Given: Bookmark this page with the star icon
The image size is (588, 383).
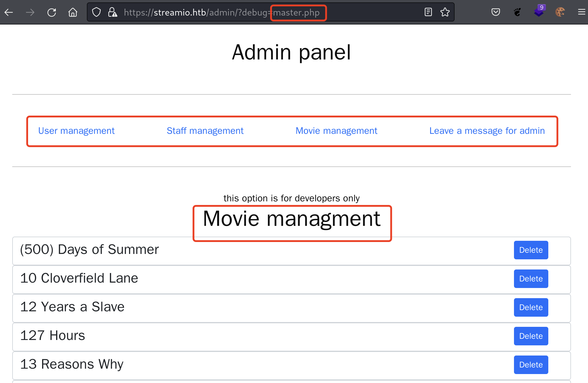Looking at the screenshot, I should pyautogui.click(x=445, y=12).
